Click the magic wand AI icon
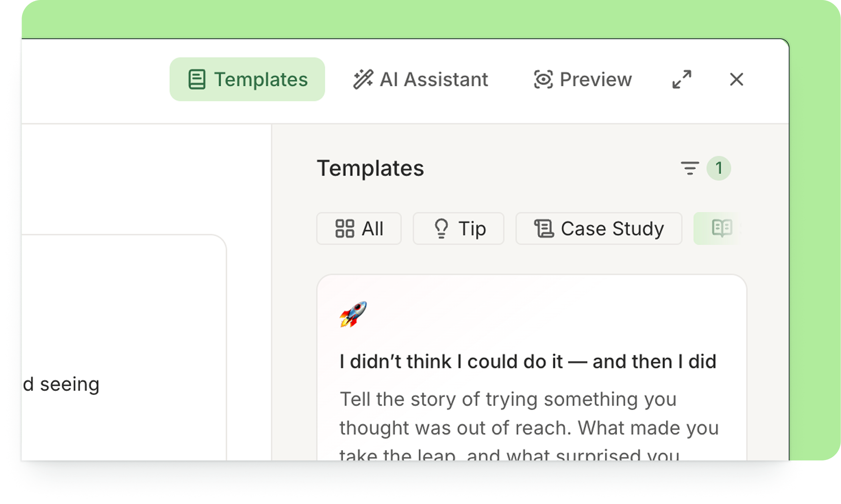 tap(363, 79)
